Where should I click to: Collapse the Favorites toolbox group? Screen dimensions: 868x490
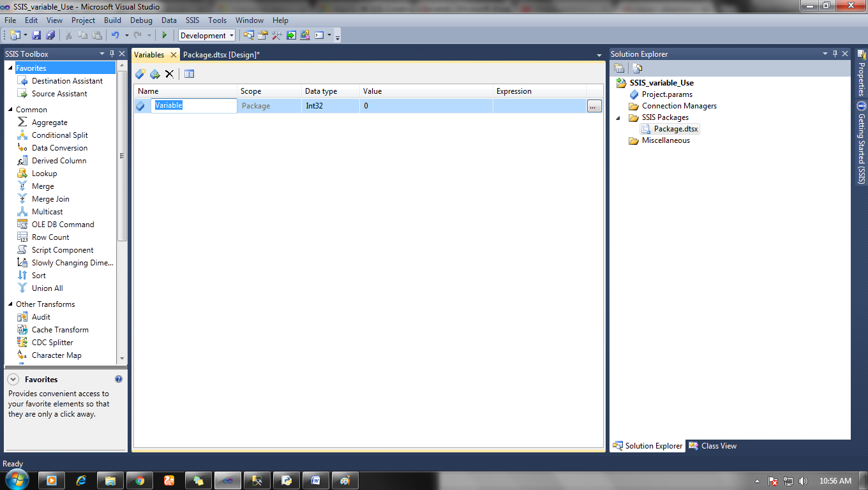click(x=10, y=68)
